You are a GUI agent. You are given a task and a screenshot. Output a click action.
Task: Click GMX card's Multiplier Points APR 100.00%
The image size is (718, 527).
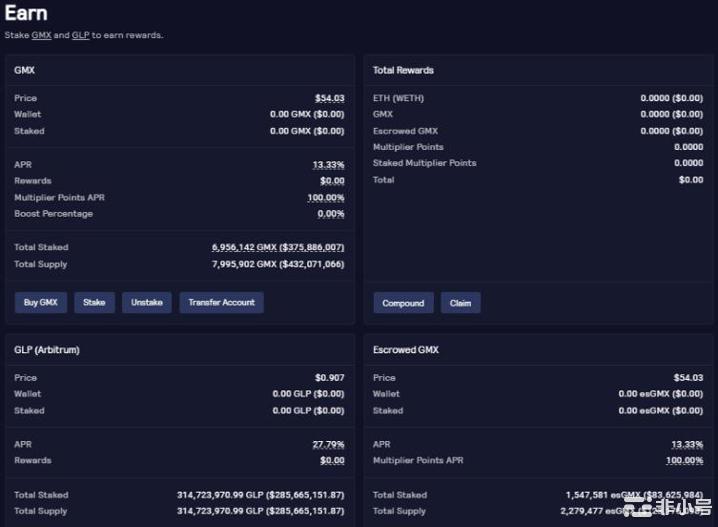325,198
